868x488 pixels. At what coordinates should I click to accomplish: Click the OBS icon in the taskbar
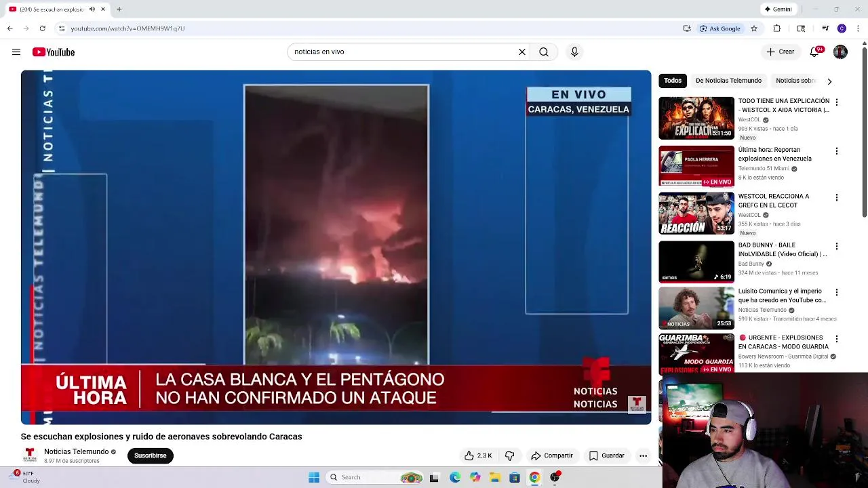(x=555, y=477)
